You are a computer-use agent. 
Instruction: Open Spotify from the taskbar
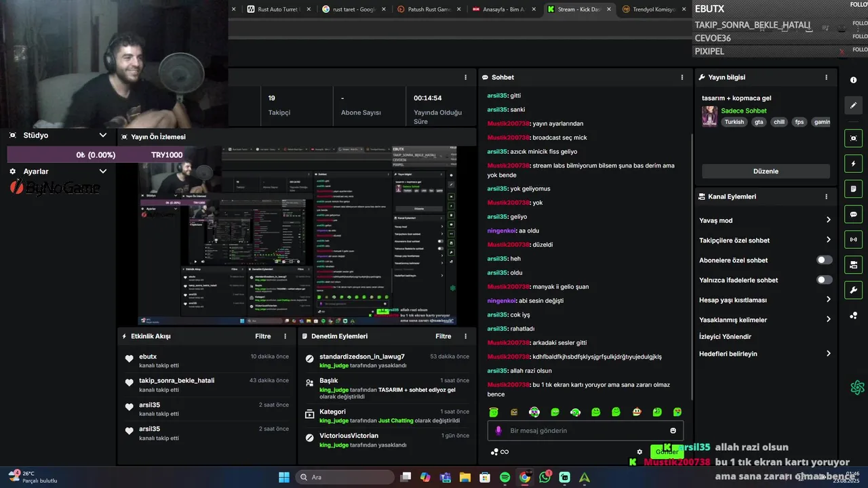click(505, 477)
